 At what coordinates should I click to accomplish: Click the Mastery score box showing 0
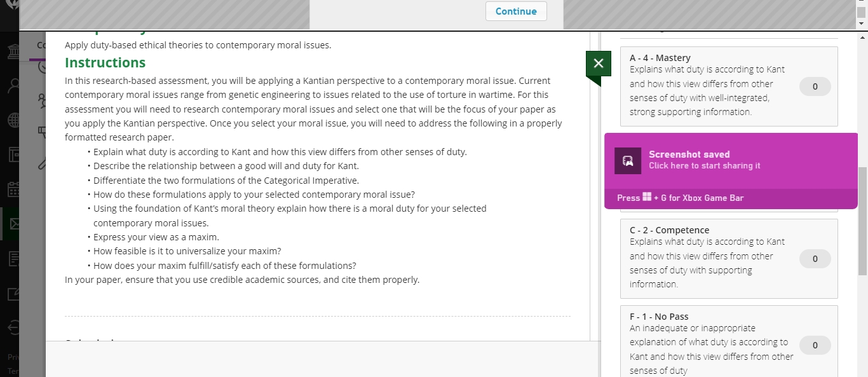[x=815, y=86]
